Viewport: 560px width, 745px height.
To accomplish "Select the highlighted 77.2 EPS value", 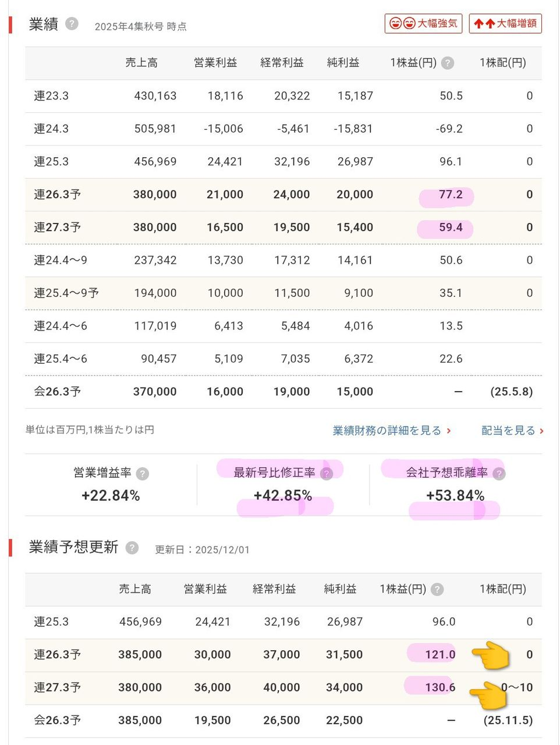I will tap(451, 195).
